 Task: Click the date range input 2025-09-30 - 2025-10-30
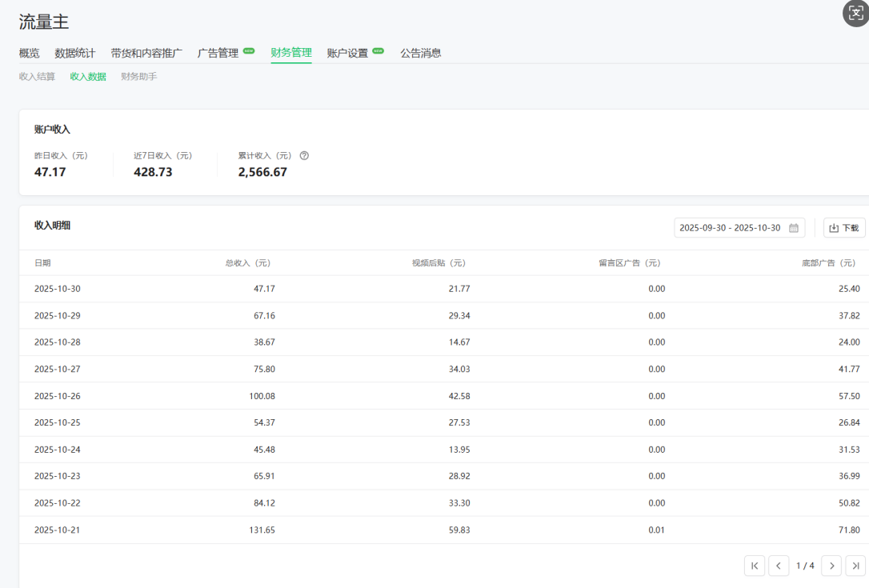coord(730,228)
